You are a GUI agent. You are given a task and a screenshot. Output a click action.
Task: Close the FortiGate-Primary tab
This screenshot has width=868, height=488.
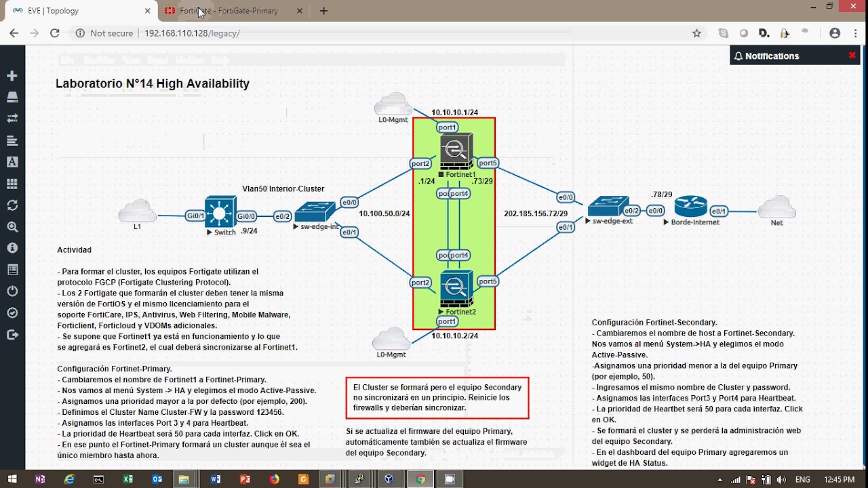coord(300,11)
